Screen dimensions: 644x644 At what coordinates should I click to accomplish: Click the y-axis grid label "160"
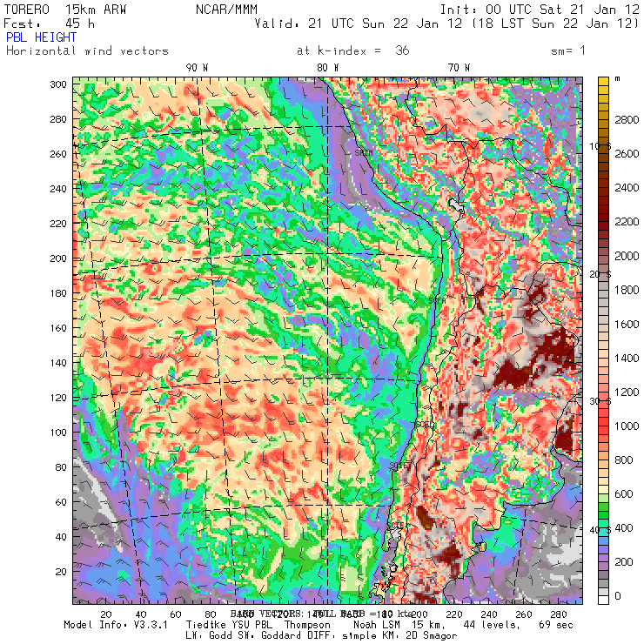tap(58, 328)
